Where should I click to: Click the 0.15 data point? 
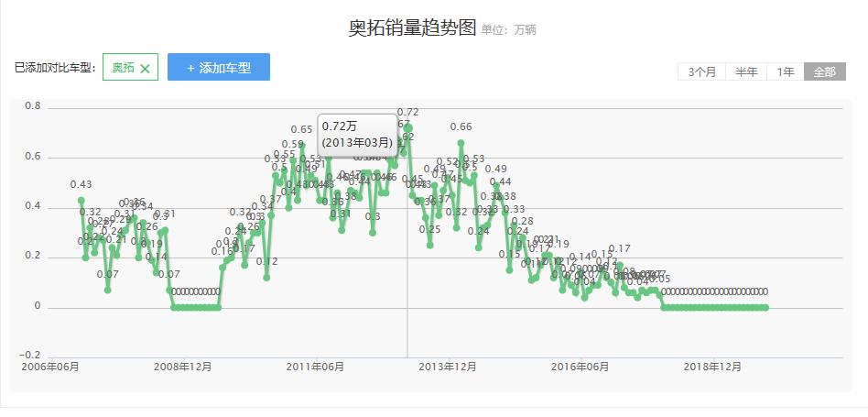point(509,269)
